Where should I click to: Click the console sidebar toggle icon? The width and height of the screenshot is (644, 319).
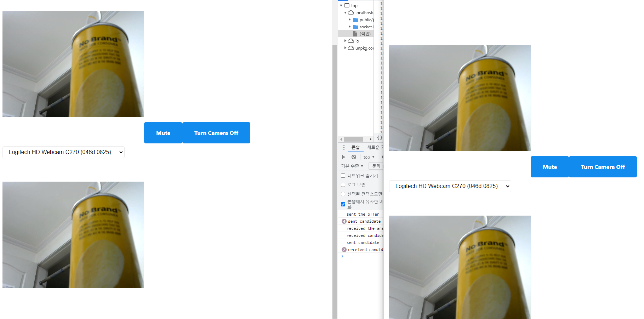point(343,157)
